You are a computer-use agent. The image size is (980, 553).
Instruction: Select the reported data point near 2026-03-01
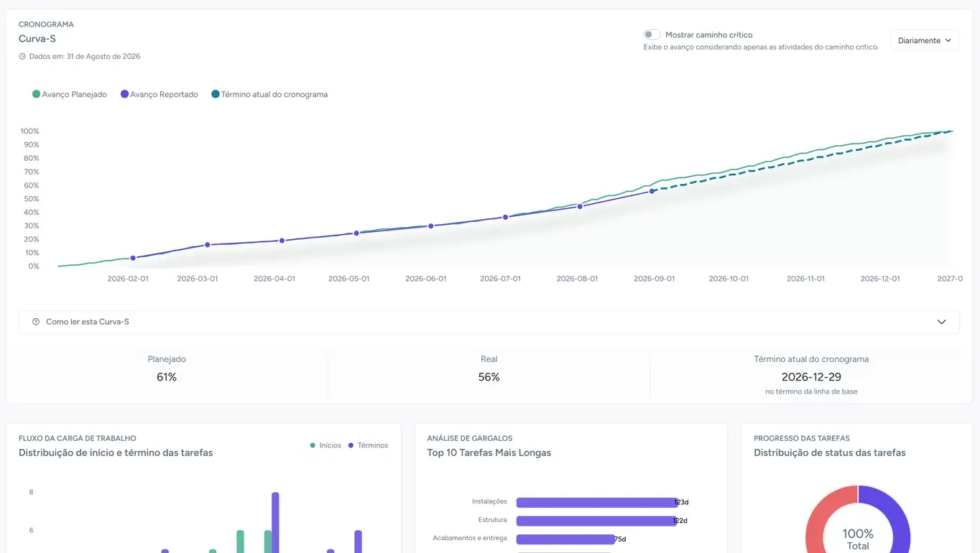click(208, 245)
